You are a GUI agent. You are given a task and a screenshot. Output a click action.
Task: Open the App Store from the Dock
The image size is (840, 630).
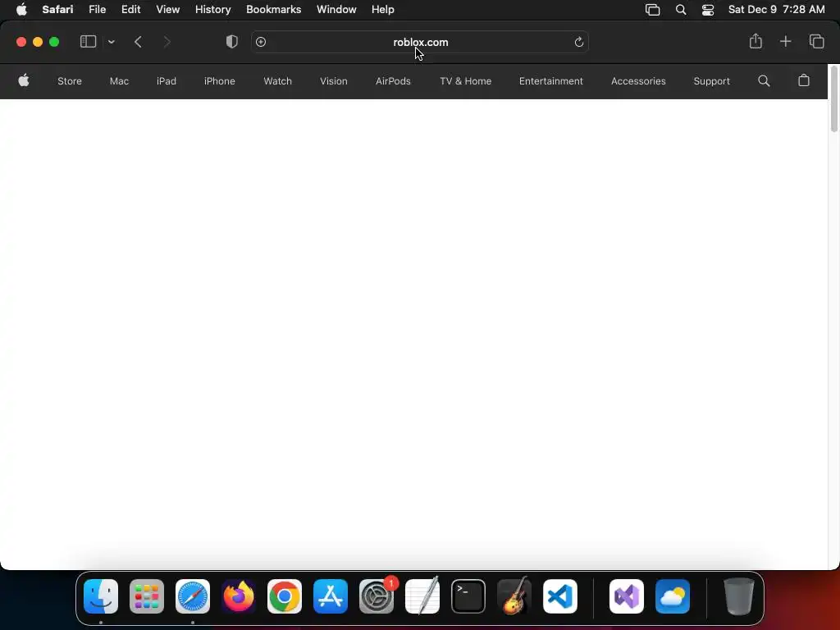(x=331, y=596)
